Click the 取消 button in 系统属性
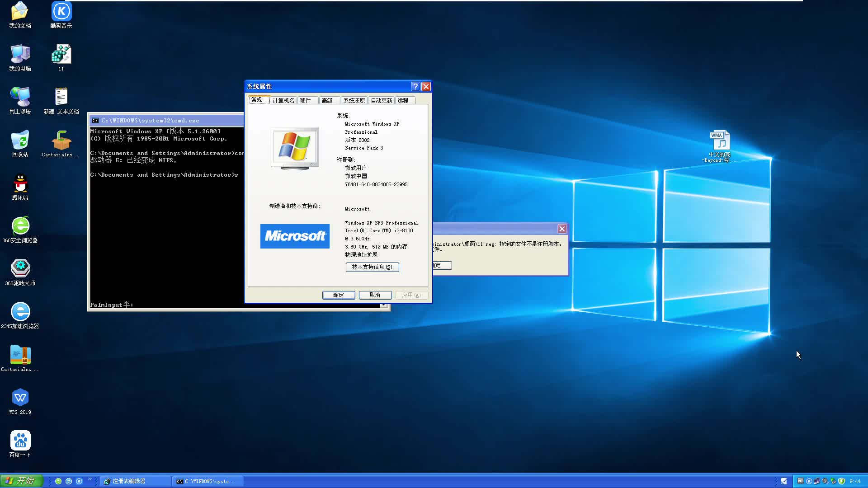Image resolution: width=868 pixels, height=488 pixels. pyautogui.click(x=375, y=295)
